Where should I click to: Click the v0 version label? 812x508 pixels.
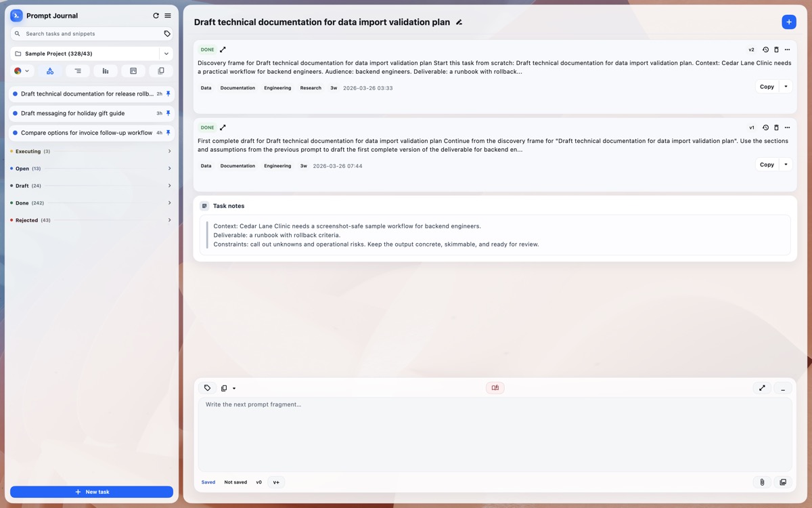(x=258, y=482)
